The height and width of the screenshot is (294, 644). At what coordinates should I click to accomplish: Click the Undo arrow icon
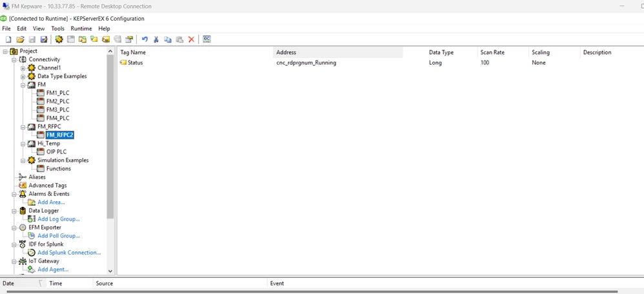pos(145,39)
